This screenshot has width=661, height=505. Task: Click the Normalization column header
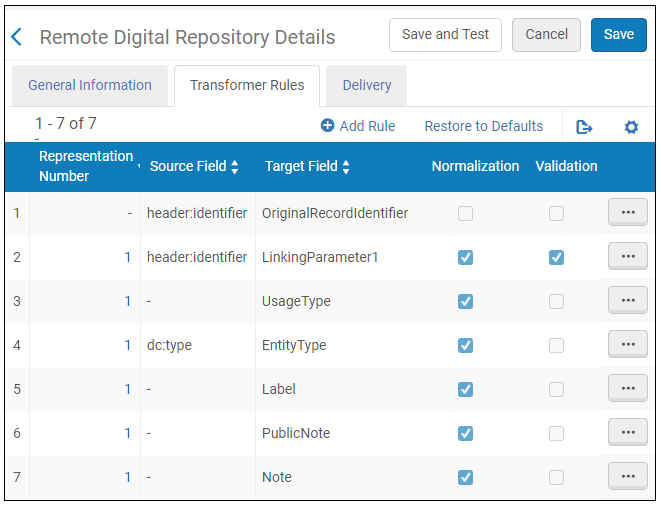click(x=475, y=166)
